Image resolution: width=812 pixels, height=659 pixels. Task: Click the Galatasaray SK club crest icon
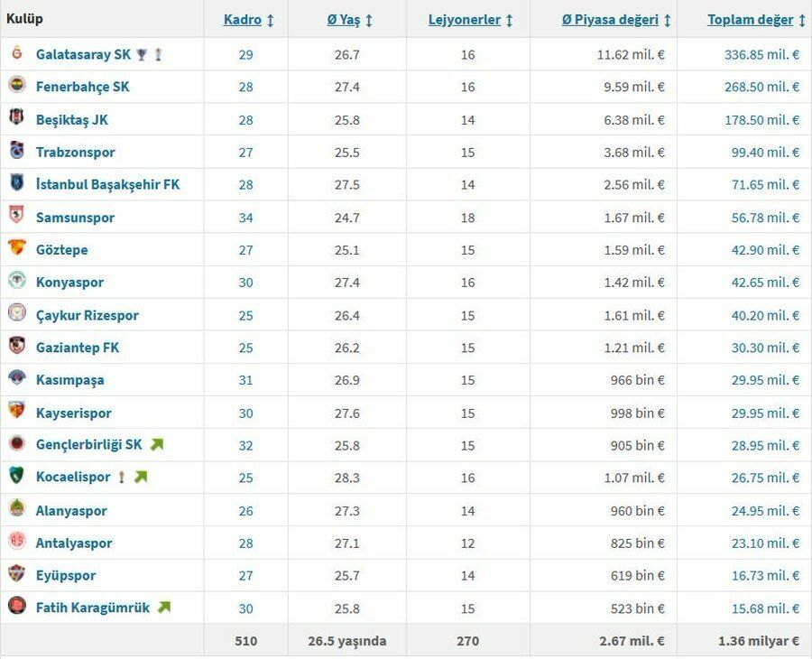(x=17, y=53)
